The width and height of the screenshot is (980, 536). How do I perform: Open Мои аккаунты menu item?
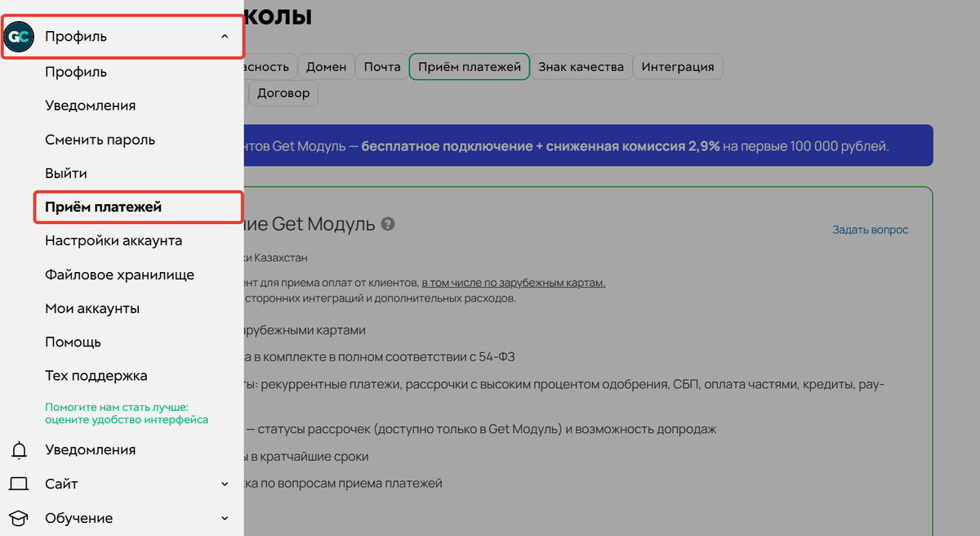[92, 309]
